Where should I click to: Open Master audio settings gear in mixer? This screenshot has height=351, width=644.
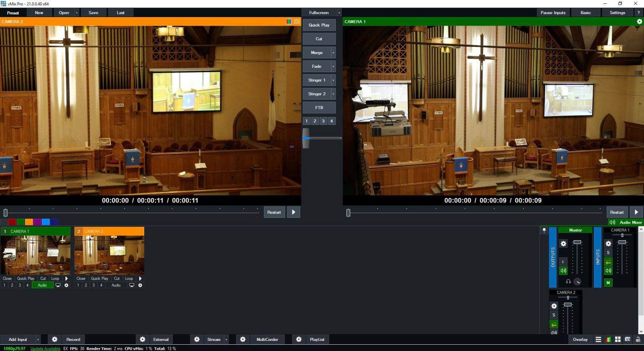pos(563,244)
